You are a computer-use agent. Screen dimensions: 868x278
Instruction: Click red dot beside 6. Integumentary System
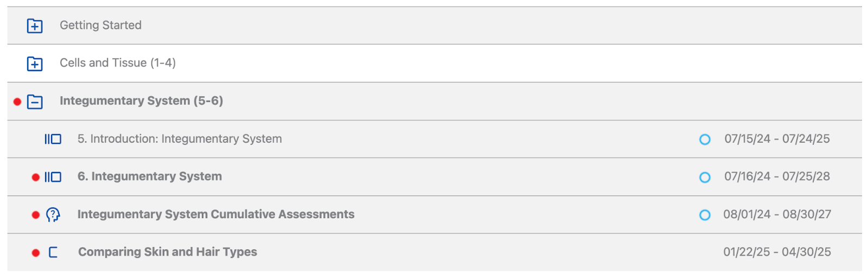(36, 177)
